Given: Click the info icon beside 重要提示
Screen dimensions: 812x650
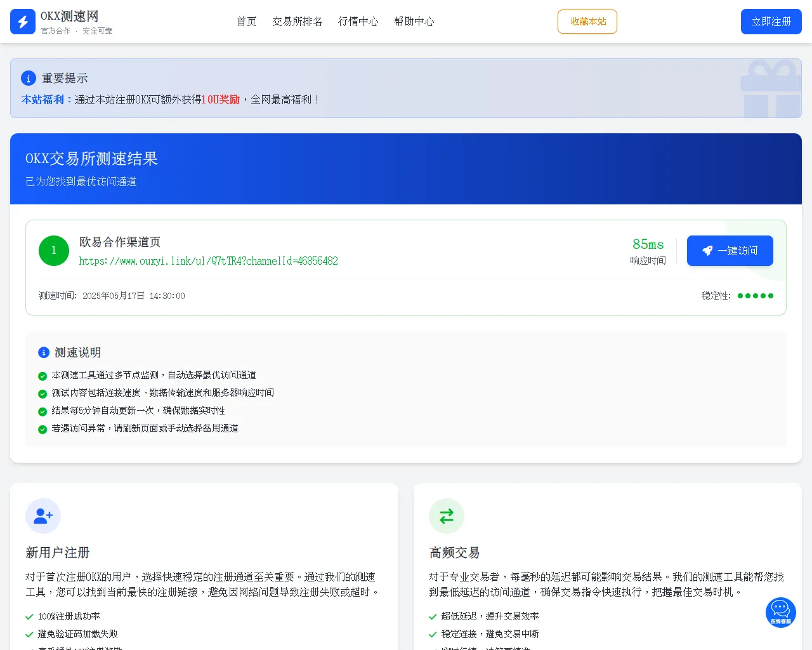Looking at the screenshot, I should tap(29, 78).
